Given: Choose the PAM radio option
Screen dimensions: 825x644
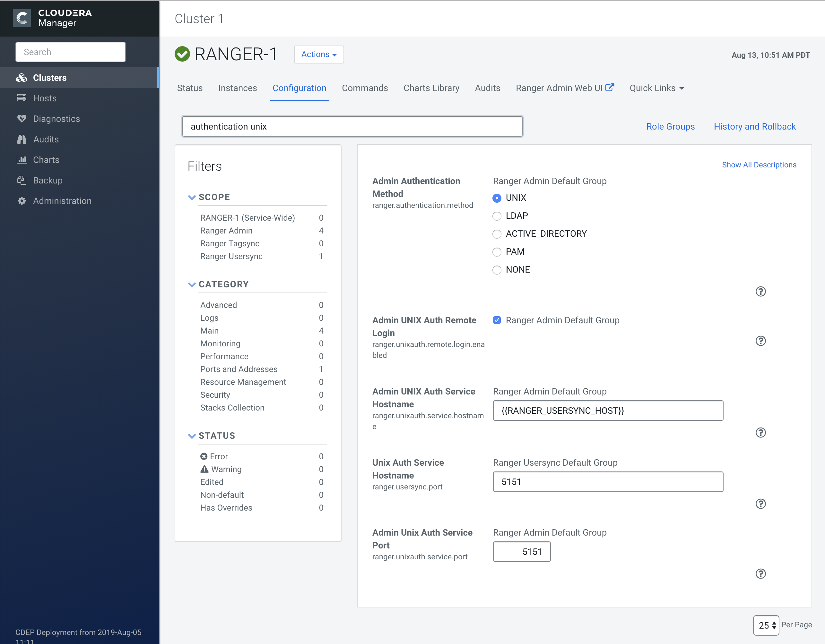Looking at the screenshot, I should [x=497, y=252].
